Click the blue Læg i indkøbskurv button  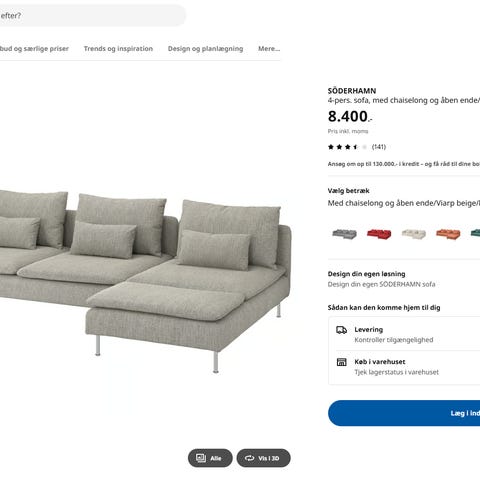point(404,413)
